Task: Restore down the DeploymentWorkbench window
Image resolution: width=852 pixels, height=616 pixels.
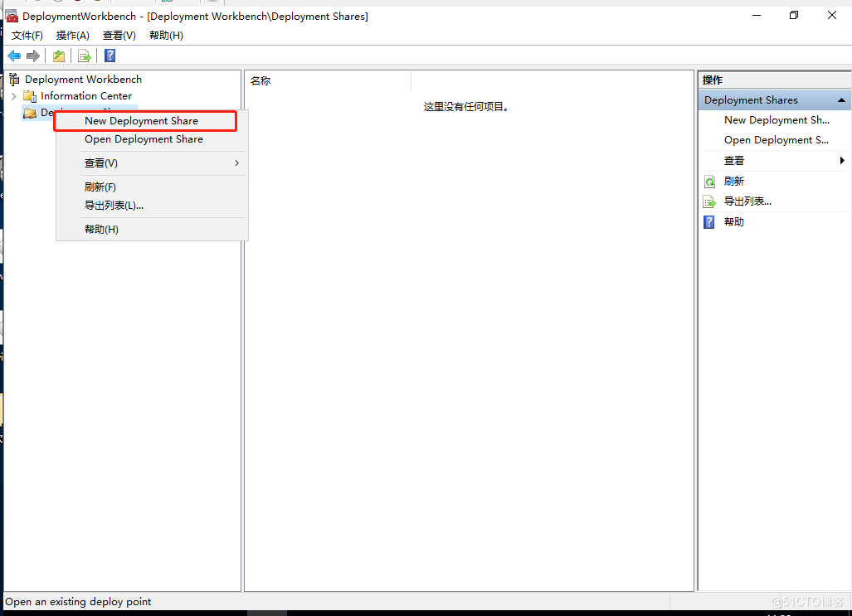Action: pos(794,15)
